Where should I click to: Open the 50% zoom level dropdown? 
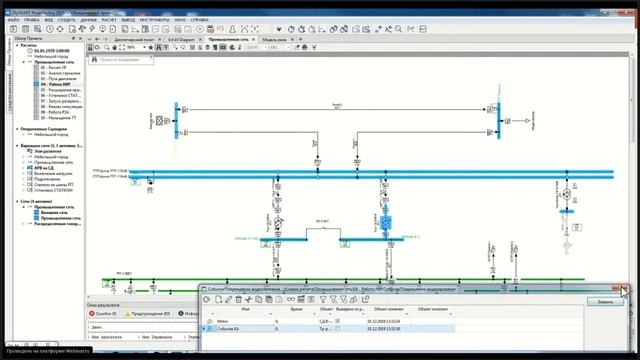tap(144, 48)
